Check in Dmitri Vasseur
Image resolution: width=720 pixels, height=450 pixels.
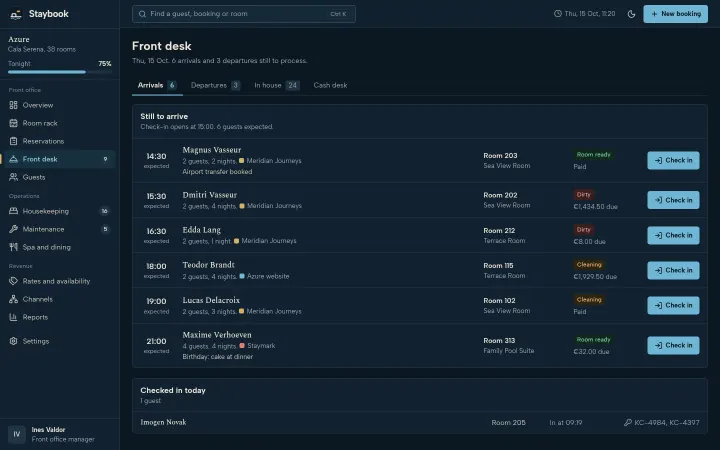click(673, 200)
